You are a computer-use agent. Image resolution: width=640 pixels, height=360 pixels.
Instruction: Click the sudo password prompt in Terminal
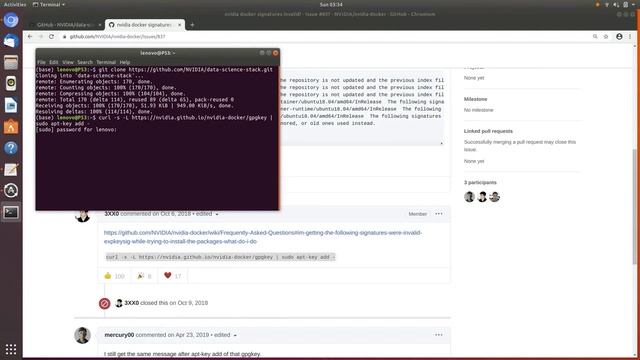(76, 129)
